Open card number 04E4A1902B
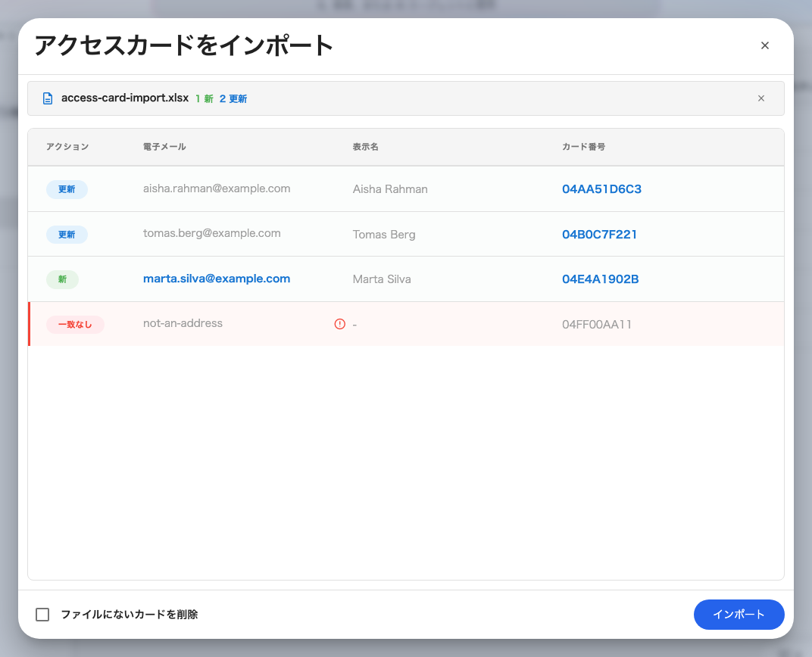Screen dimensions: 812x657 (600, 279)
